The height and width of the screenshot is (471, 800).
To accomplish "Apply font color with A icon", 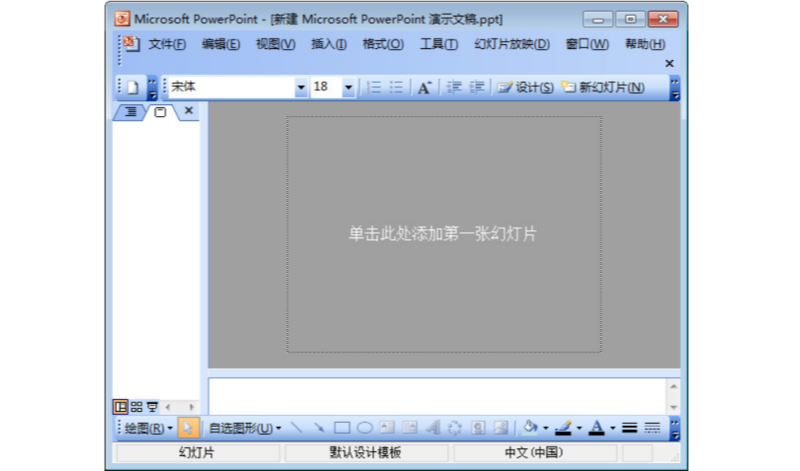I will pos(596,428).
